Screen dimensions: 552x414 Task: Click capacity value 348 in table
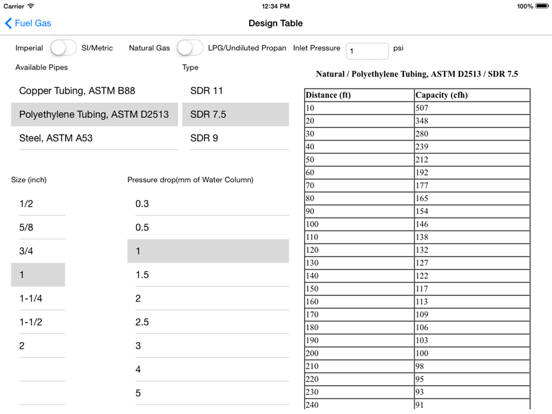[472, 121]
